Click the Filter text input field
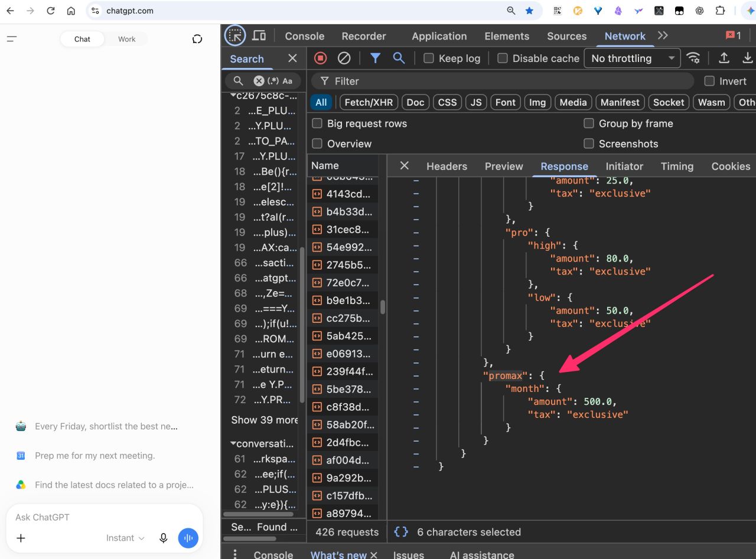The width and height of the screenshot is (756, 559). pos(502,81)
